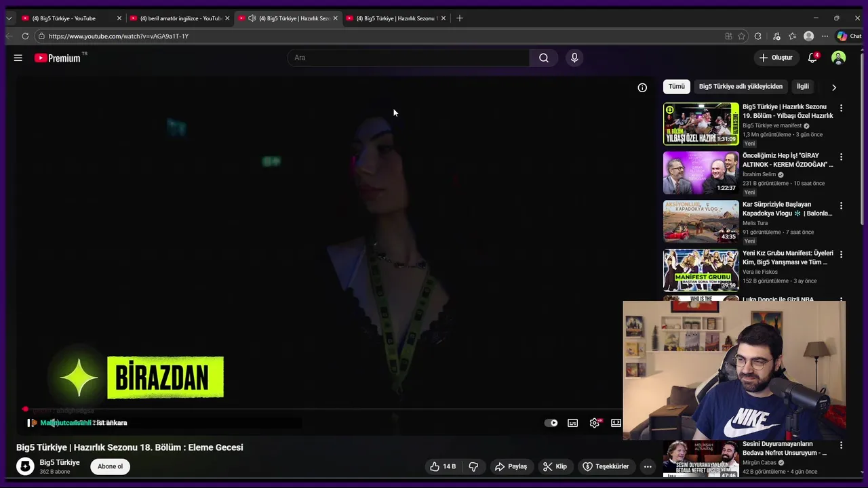This screenshot has height=488, width=868.
Task: Open options for Önceliğimiz Hep İş video
Action: tap(841, 157)
